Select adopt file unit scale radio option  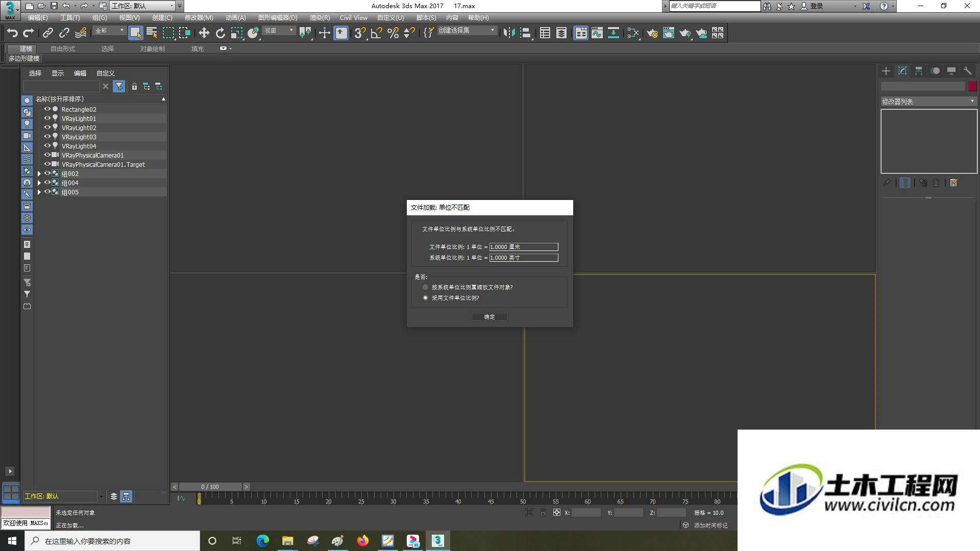pyautogui.click(x=425, y=298)
